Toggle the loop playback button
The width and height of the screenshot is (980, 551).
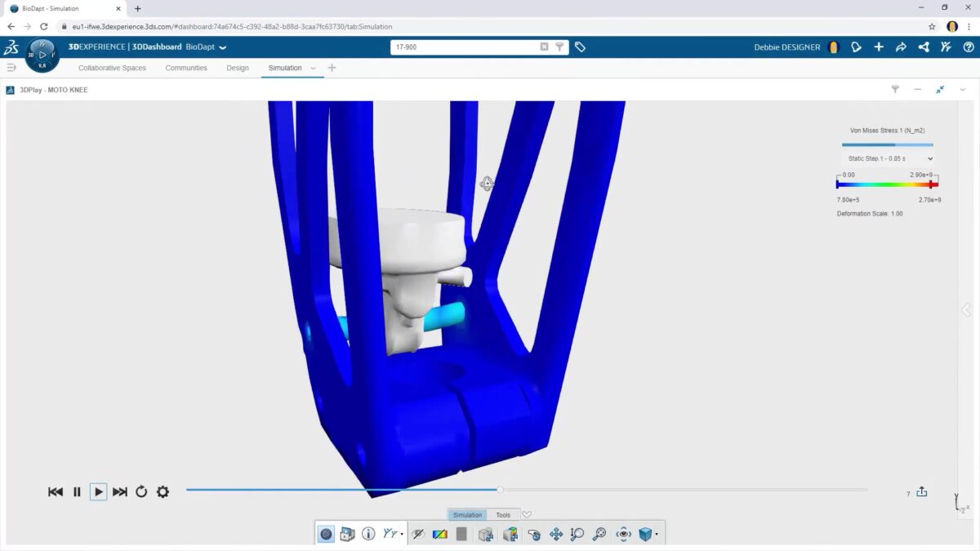141,491
